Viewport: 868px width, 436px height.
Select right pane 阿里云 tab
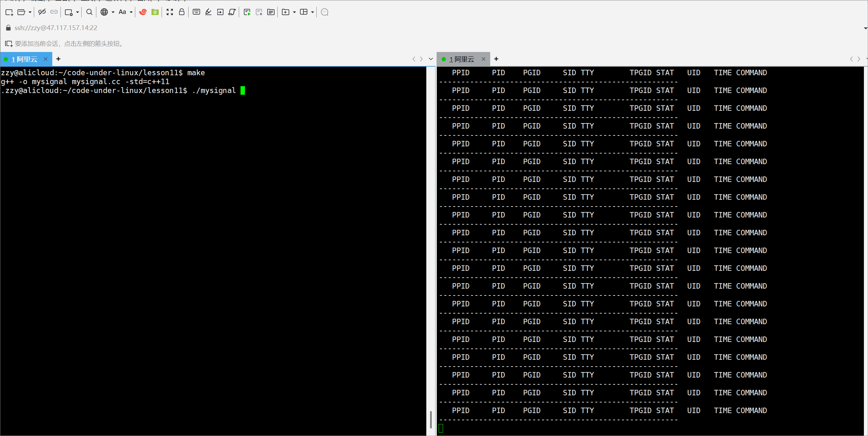462,59
